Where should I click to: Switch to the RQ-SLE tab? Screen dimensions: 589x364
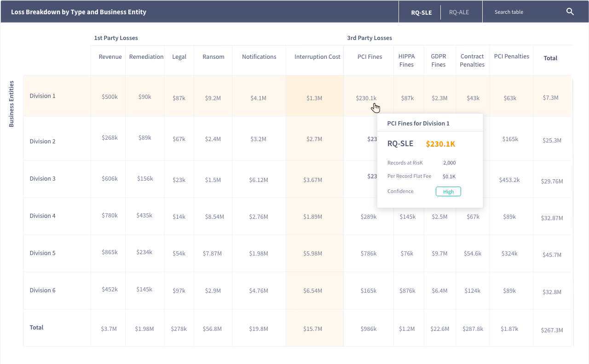point(421,12)
